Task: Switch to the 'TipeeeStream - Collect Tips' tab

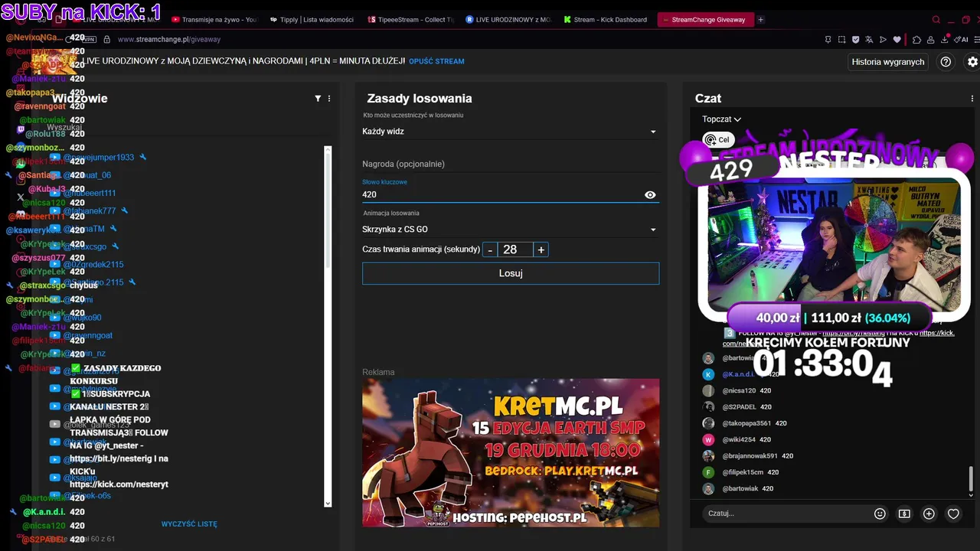Action: coord(410,20)
